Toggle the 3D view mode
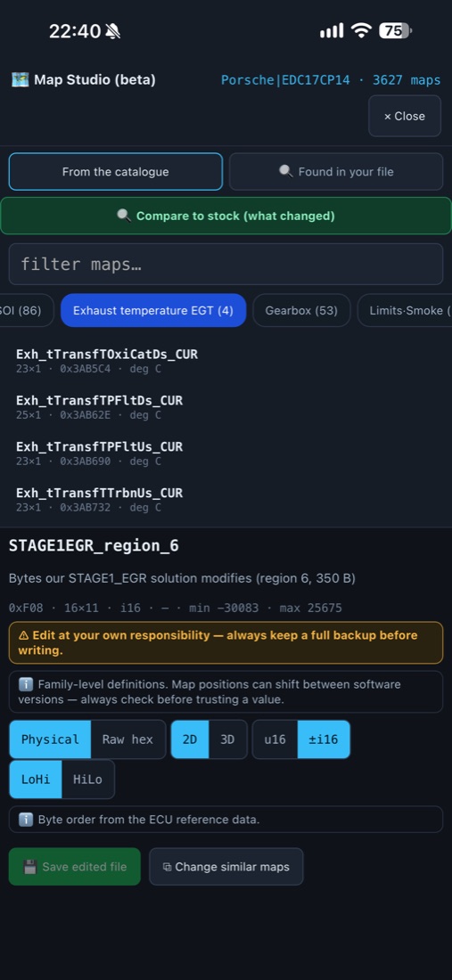 pyautogui.click(x=227, y=739)
